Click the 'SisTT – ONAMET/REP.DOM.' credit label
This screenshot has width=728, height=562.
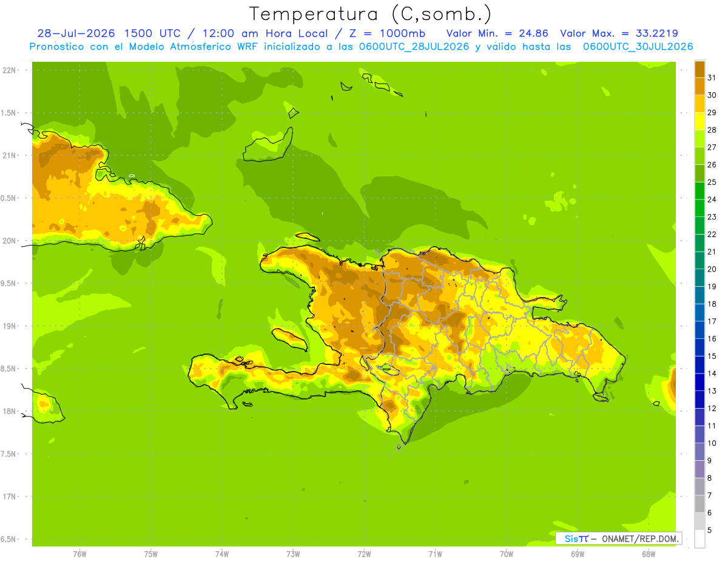coord(619,538)
